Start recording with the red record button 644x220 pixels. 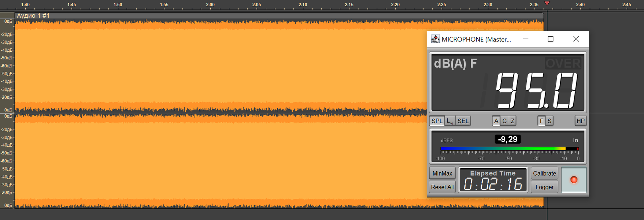[574, 180]
